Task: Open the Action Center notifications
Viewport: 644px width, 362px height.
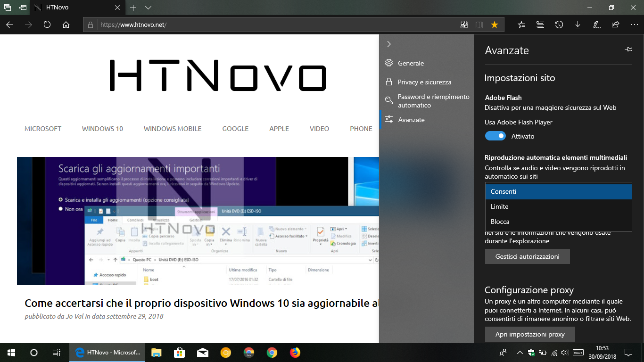Action: (628, 352)
